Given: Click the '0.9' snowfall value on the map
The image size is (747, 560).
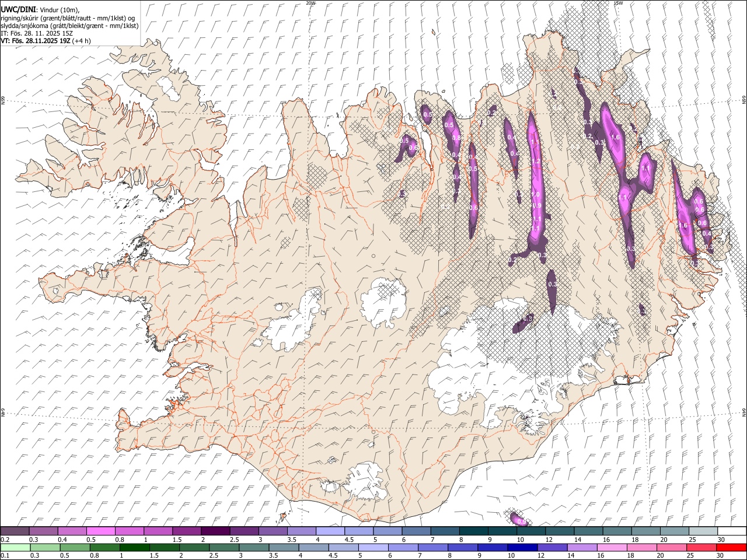Looking at the screenshot, I should pyautogui.click(x=537, y=206).
